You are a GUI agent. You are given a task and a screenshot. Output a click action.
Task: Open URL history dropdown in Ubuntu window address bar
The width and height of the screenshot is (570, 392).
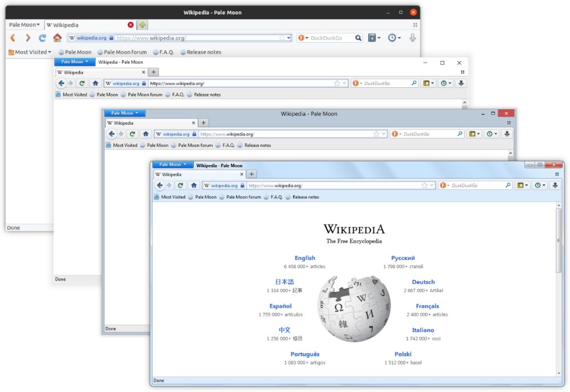pyautogui.click(x=288, y=38)
